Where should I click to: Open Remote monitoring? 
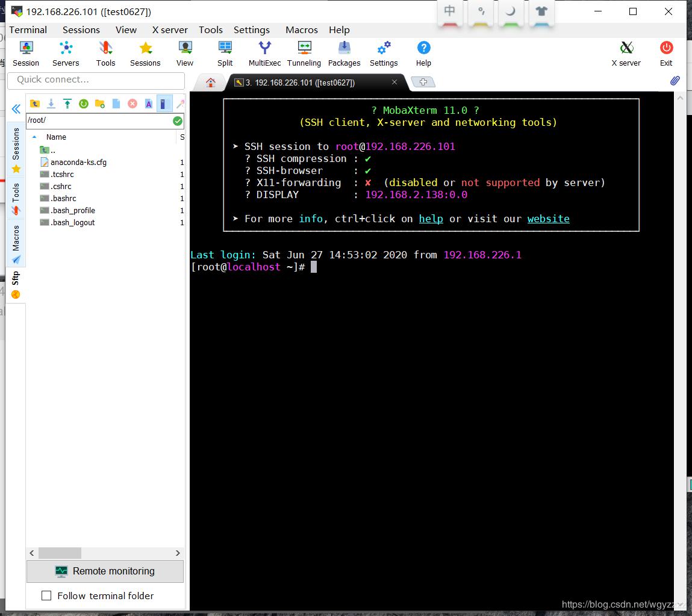pos(105,571)
